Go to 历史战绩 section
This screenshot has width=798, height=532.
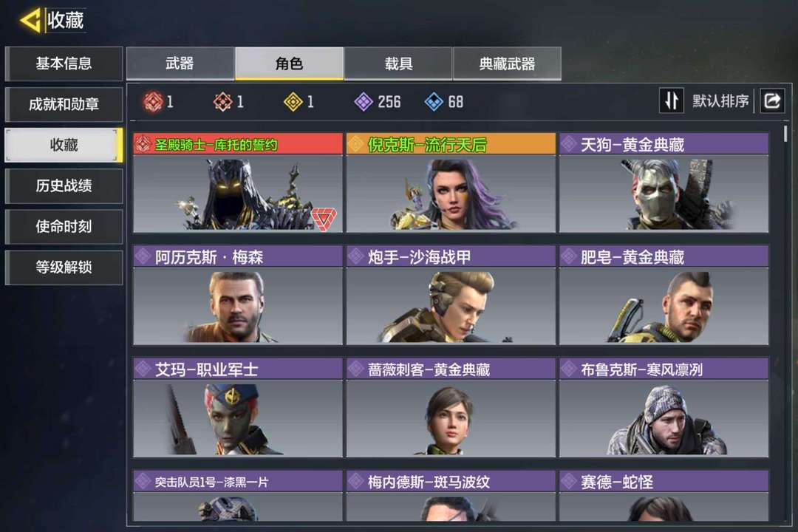pyautogui.click(x=64, y=185)
